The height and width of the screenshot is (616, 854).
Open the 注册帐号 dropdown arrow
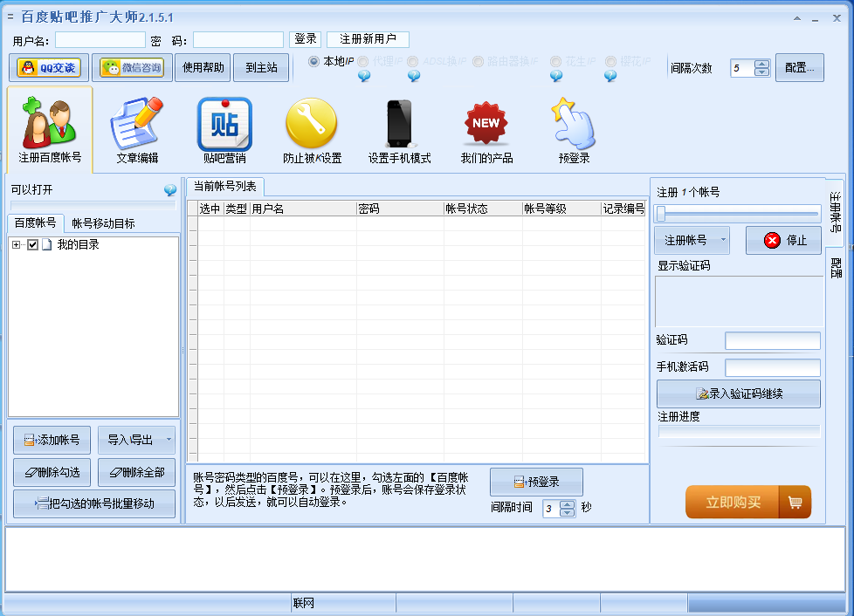click(723, 240)
